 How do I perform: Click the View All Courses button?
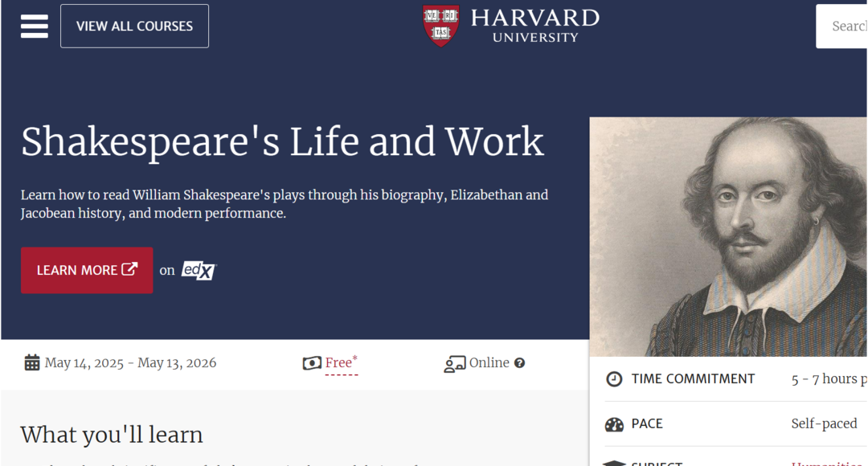pyautogui.click(x=134, y=26)
